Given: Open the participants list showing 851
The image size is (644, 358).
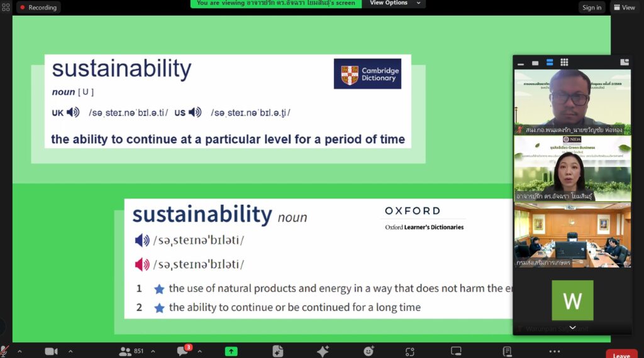Looking at the screenshot, I should point(131,352).
